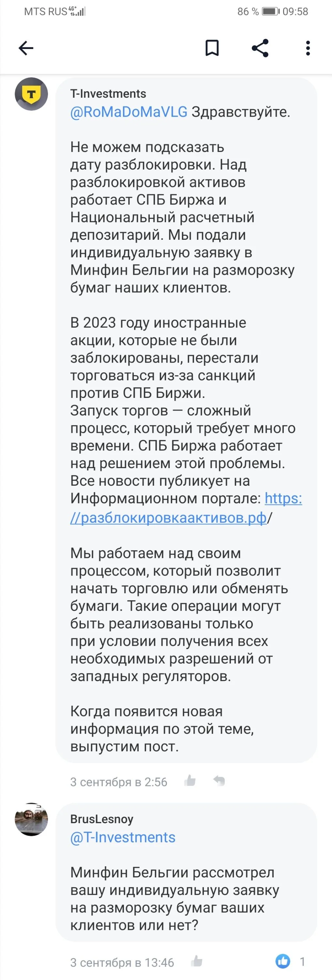
Task: Tap the timestamp 3 сентября в 13:46
Action: tap(122, 962)
